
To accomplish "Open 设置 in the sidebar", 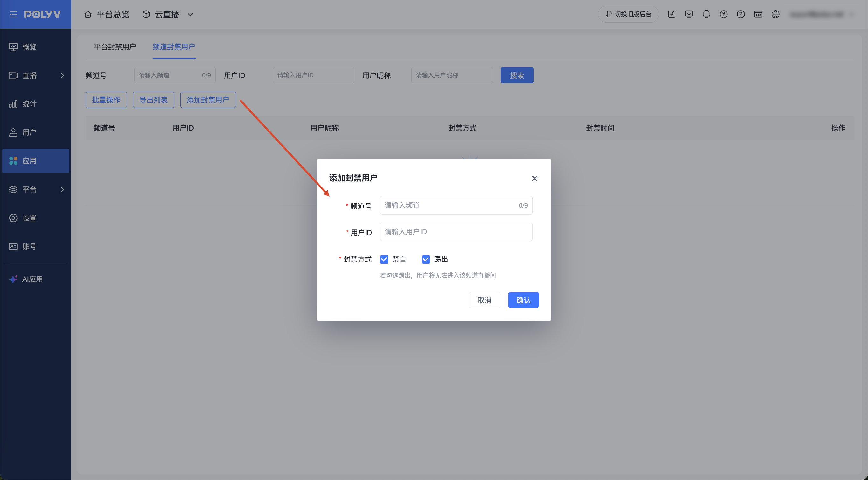I will 36,218.
